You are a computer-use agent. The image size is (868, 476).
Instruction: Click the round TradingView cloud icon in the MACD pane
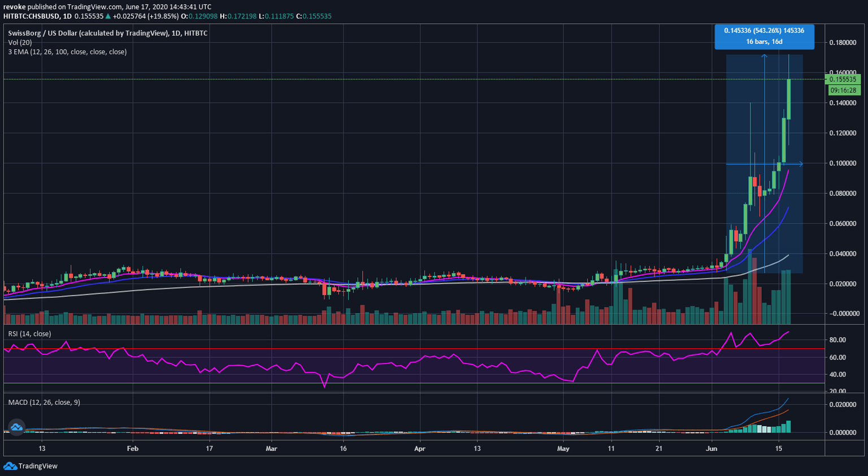[16, 427]
